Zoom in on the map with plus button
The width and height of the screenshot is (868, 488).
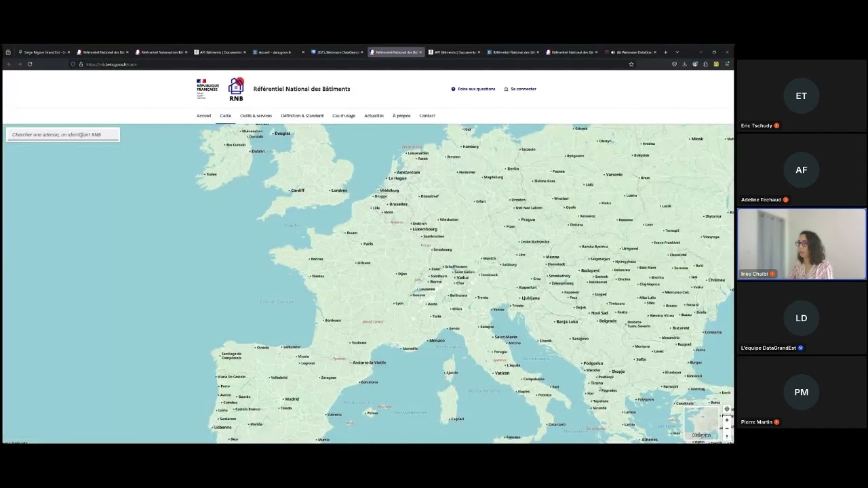[727, 420]
